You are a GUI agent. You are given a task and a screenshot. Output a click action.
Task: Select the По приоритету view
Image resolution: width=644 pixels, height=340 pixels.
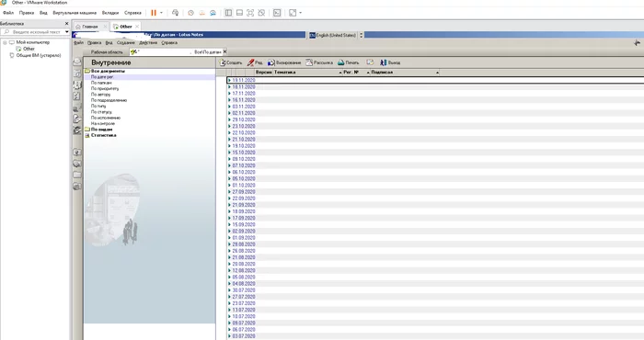(105, 88)
